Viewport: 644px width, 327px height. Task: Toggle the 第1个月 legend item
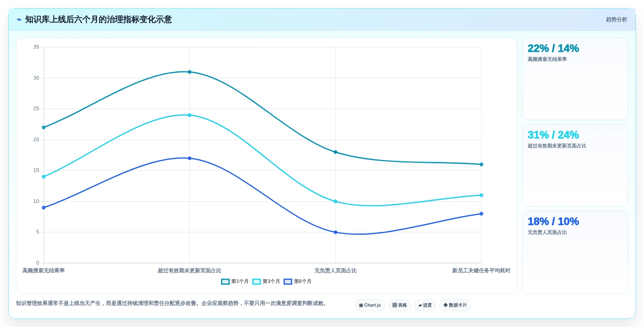click(235, 282)
